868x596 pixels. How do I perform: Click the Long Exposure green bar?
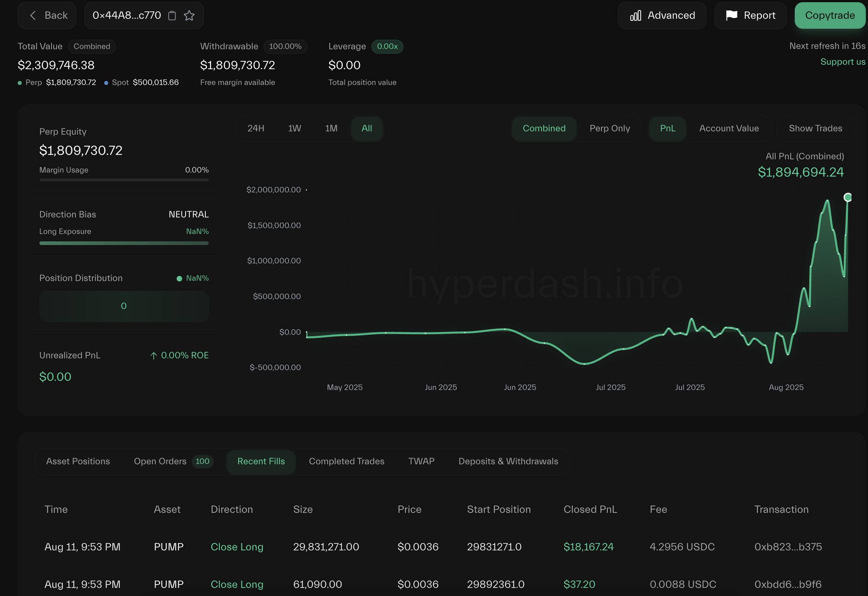pyautogui.click(x=124, y=243)
